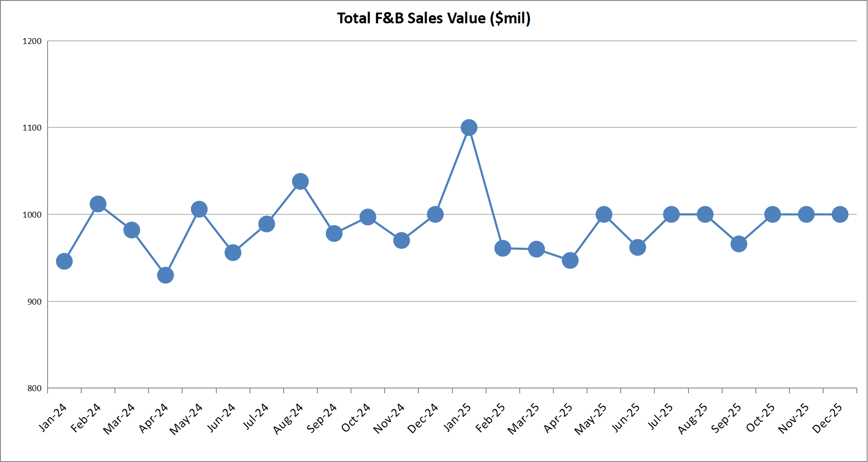Image resolution: width=868 pixels, height=462 pixels.
Task: Select the Sep-24 horizontal axis label
Action: (322, 418)
